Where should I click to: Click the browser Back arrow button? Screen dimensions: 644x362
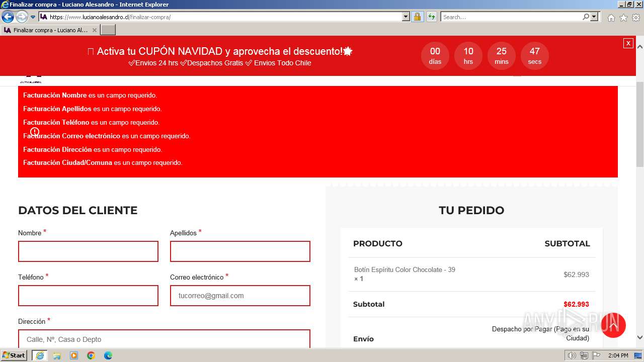click(x=8, y=17)
